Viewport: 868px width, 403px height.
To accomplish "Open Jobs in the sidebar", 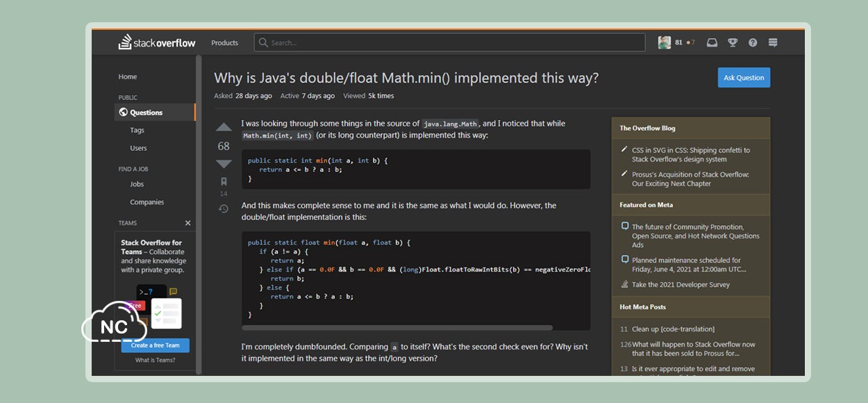I will (137, 185).
